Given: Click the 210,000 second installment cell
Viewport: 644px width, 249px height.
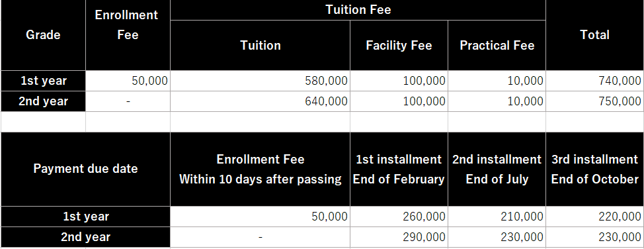Looking at the screenshot, I should pyautogui.click(x=497, y=217).
